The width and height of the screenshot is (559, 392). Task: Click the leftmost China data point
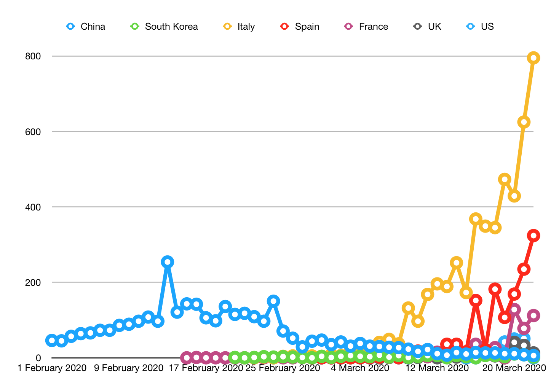(x=52, y=340)
